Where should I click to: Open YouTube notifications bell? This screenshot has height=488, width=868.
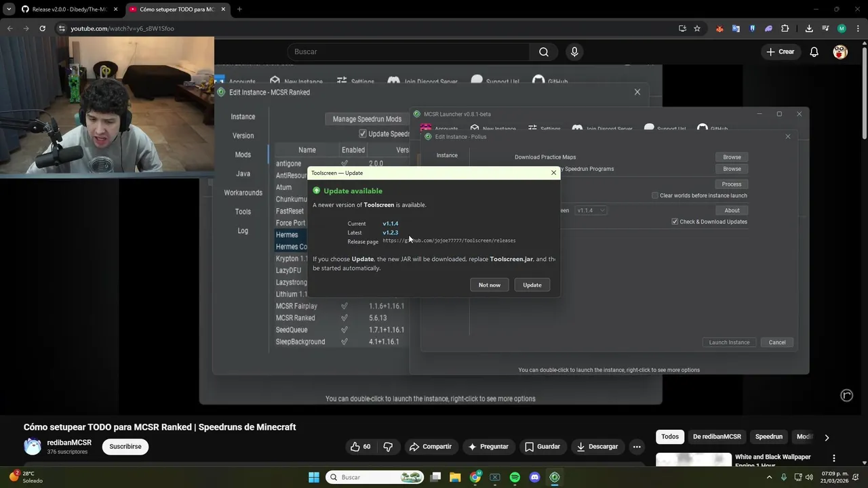(x=814, y=52)
